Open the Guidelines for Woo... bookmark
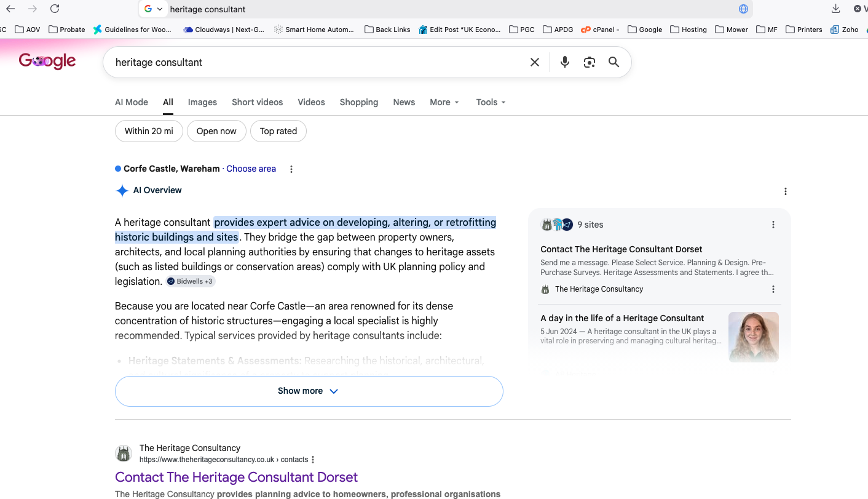The width and height of the screenshot is (868, 499). pyautogui.click(x=133, y=30)
